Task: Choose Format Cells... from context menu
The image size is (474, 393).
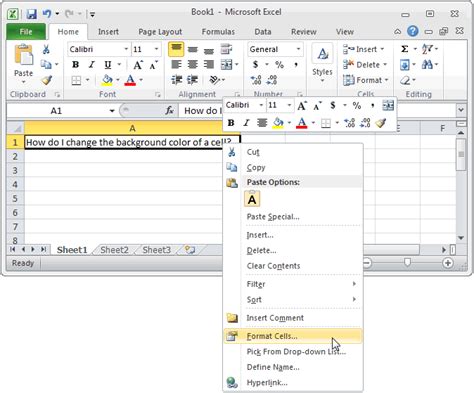Action: click(292, 336)
